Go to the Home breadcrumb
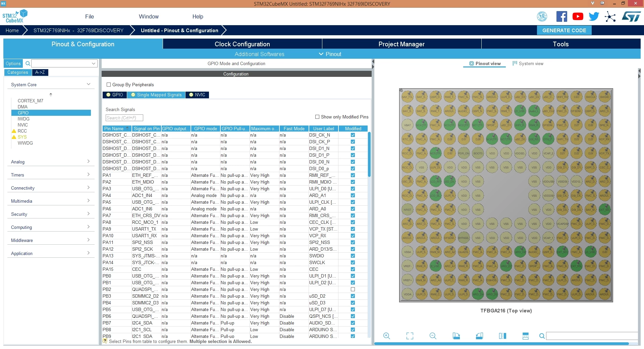 (12, 30)
